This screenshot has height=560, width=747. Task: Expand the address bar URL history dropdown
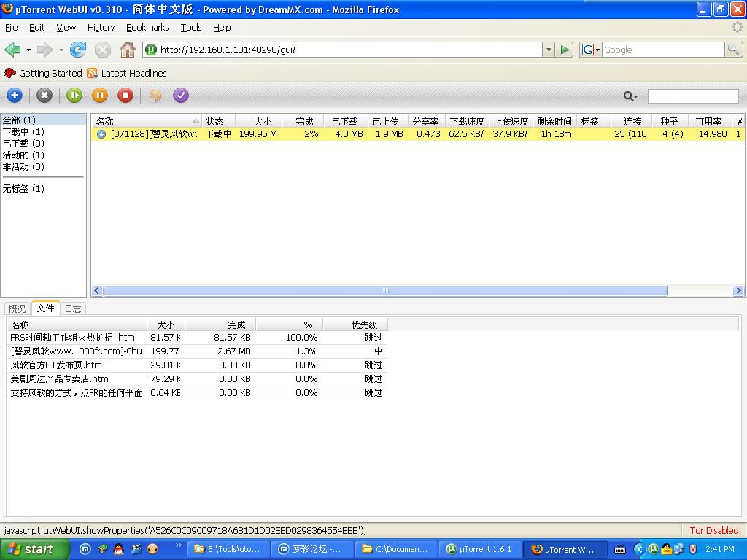point(549,50)
